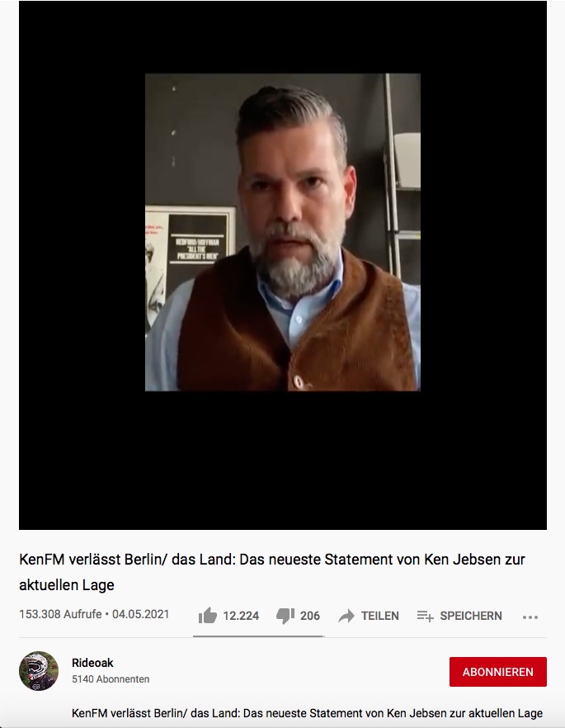Screen dimensions: 565x728
Task: Click the TEILEN label
Action: [380, 616]
